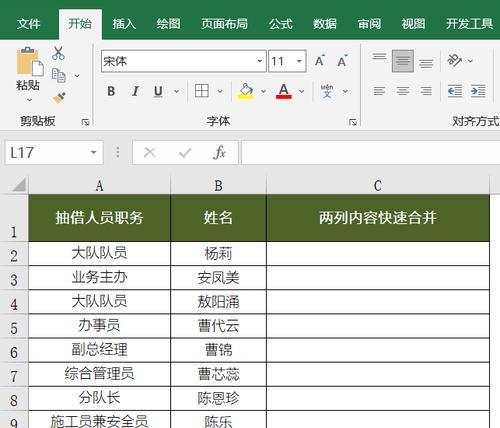Expand the borders dropdown arrow
Image resolution: width=500 pixels, height=428 pixels.
pyautogui.click(x=220, y=91)
